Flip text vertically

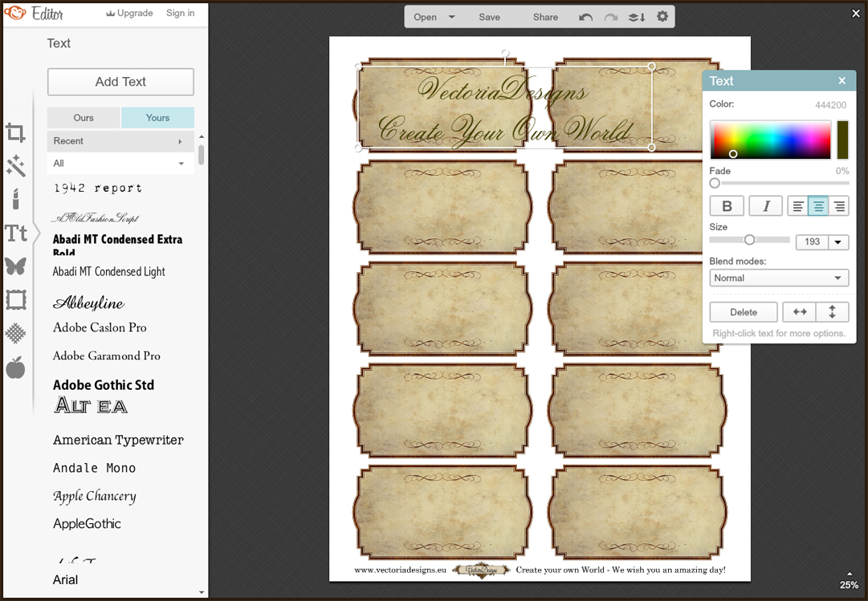(832, 312)
